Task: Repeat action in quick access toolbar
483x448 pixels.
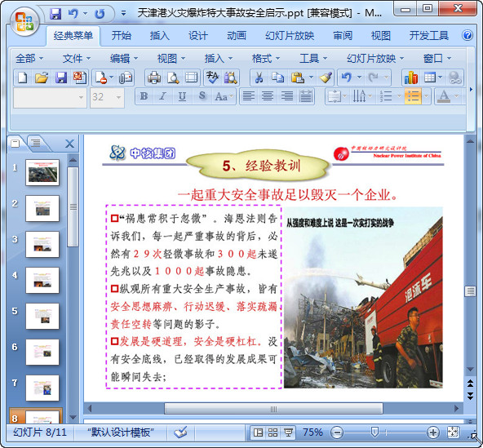Action: tap(100, 14)
